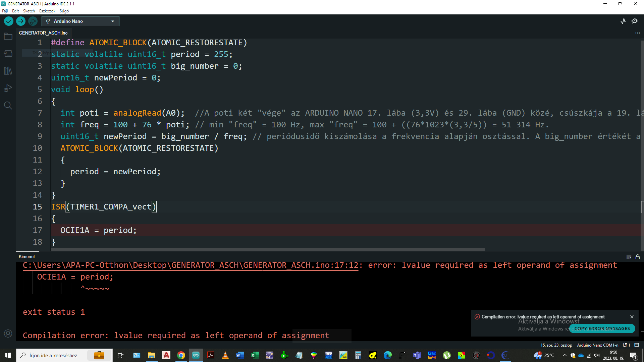Click the Copy Error Messages button
This screenshot has width=644, height=362.
tap(602, 328)
